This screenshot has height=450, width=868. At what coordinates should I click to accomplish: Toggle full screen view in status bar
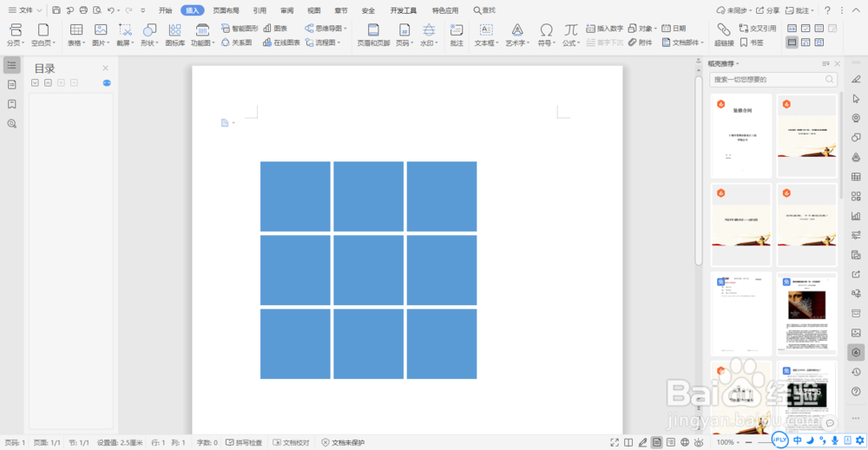coord(615,442)
